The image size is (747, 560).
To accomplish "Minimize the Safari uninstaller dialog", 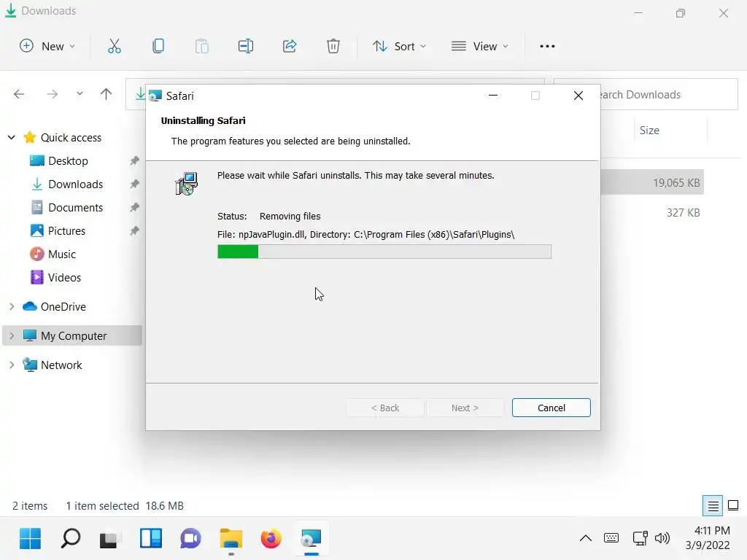I will pos(493,96).
